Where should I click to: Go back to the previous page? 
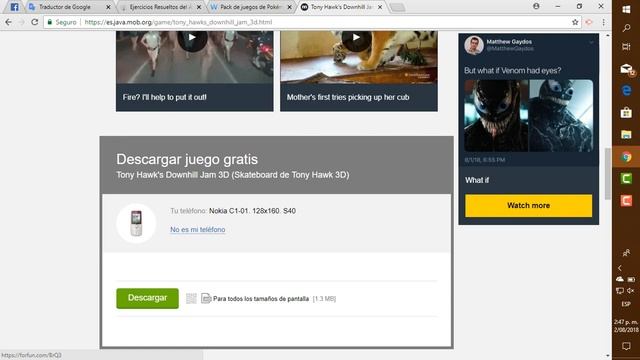click(8, 22)
